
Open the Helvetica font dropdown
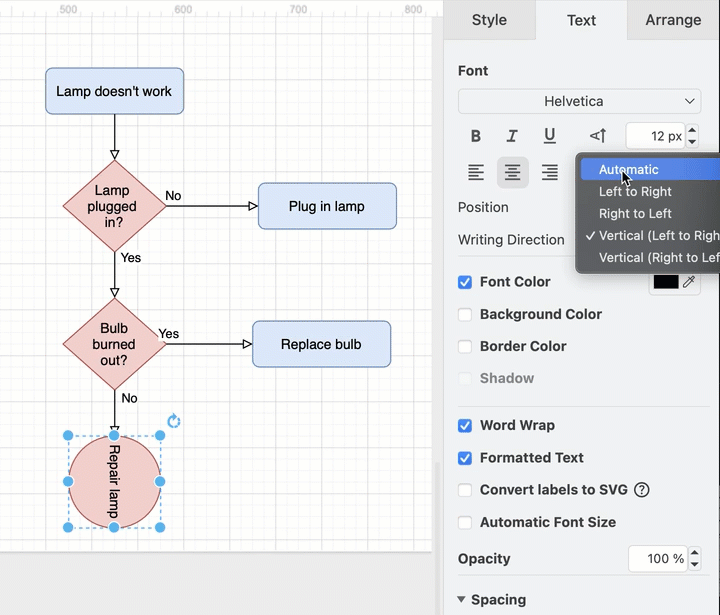tap(579, 102)
